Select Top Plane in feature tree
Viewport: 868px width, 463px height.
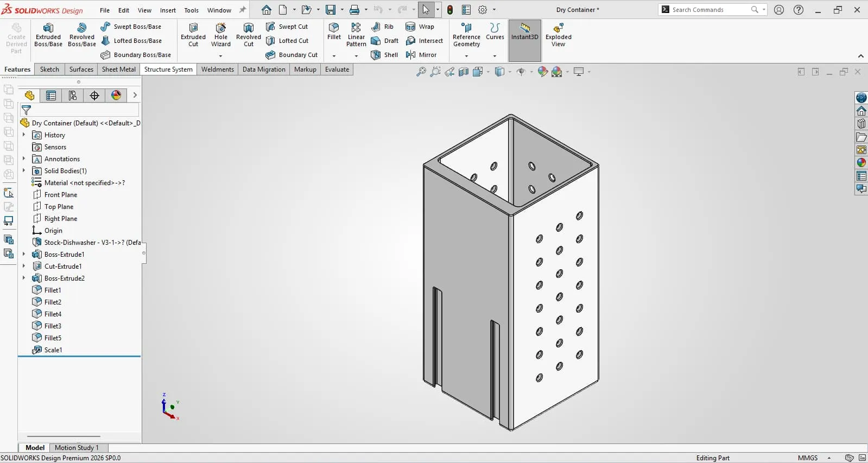click(59, 207)
